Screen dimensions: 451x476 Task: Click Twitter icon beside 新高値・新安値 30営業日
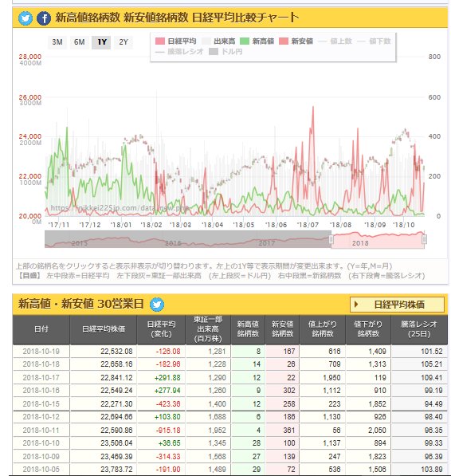coord(157,305)
